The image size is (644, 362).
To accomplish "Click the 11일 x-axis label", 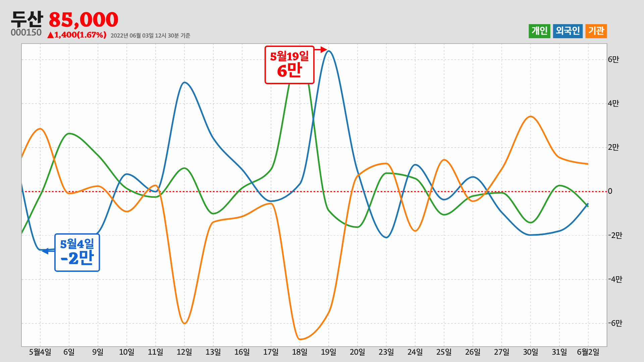I will click(156, 352).
